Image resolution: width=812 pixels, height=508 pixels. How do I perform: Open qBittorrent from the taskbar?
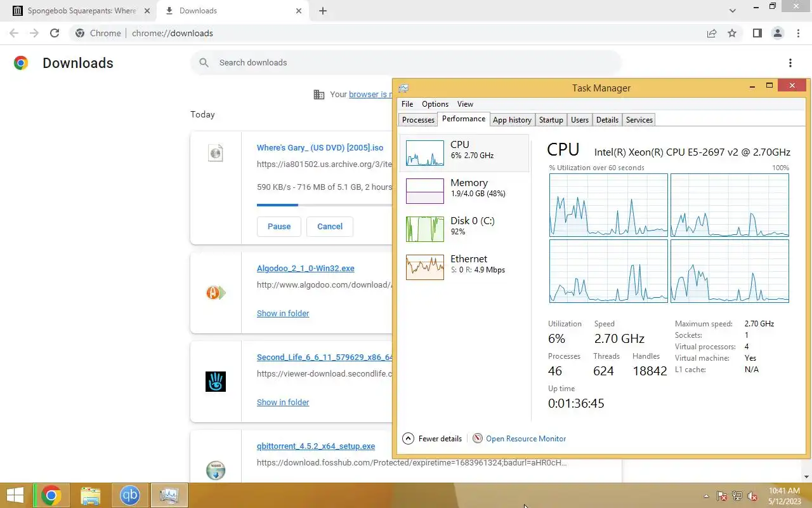point(130,495)
